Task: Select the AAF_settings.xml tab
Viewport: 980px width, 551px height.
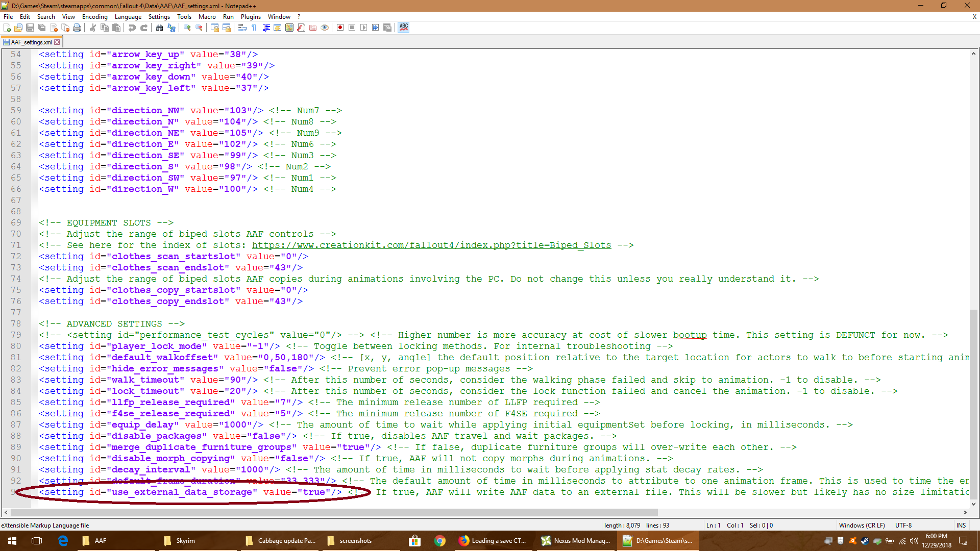Action: 31,42
